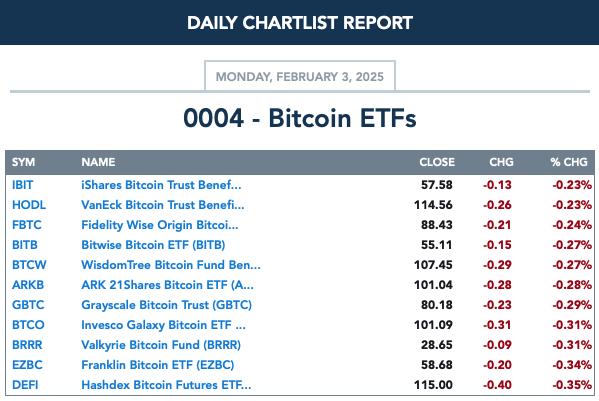
Task: Click Grayscale Bitcoin Trust (GBTC) name
Action: click(x=167, y=305)
